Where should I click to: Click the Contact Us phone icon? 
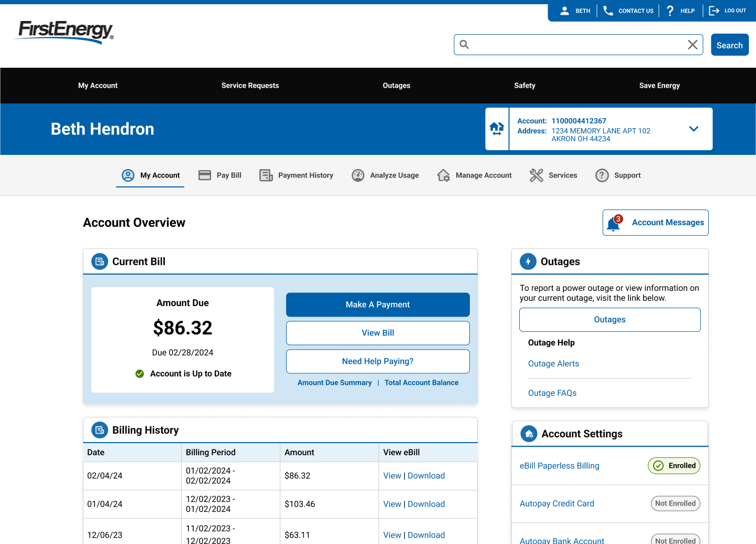coord(608,11)
